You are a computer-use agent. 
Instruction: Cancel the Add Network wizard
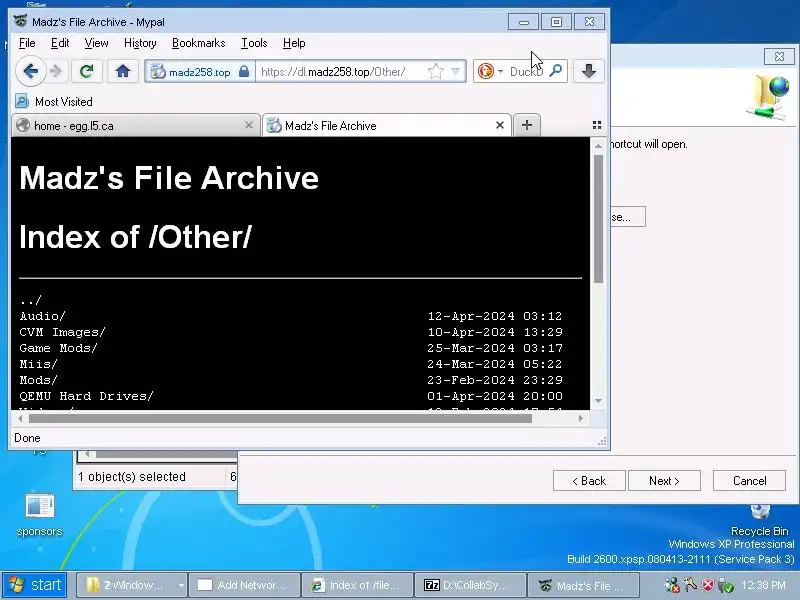click(x=749, y=481)
